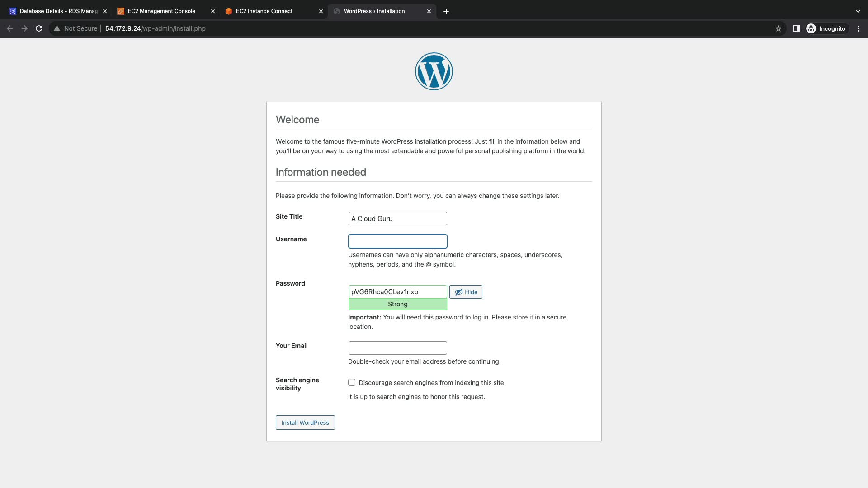Click the WordPress logo
This screenshot has height=488, width=868.
pyautogui.click(x=434, y=71)
